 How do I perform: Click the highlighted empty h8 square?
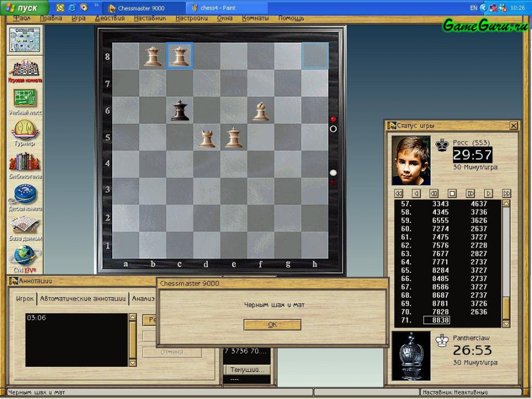[315, 56]
